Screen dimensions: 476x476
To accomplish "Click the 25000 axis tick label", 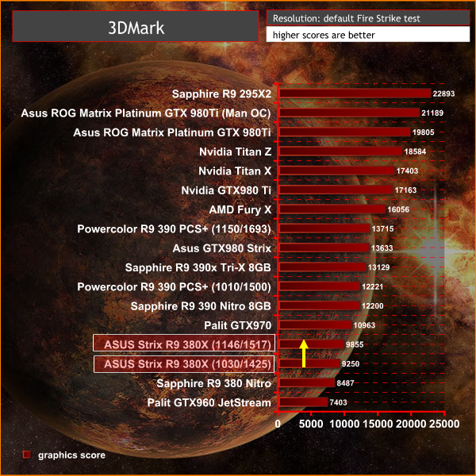I will coord(444,424).
